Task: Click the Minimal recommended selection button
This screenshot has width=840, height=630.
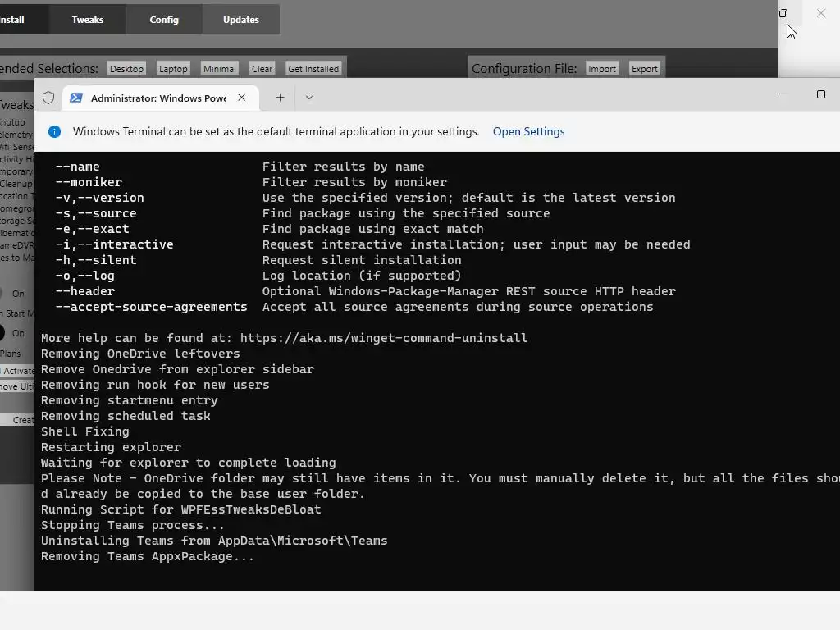Action: [x=220, y=69]
